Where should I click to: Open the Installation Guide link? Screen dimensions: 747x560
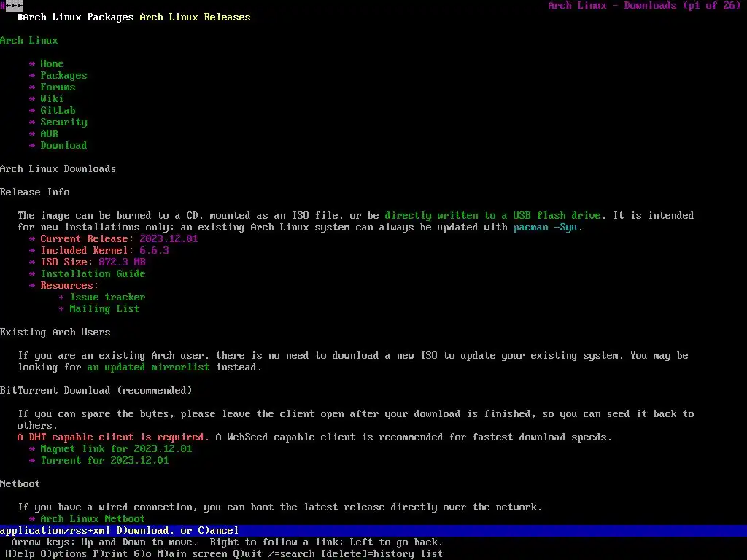[93, 273]
